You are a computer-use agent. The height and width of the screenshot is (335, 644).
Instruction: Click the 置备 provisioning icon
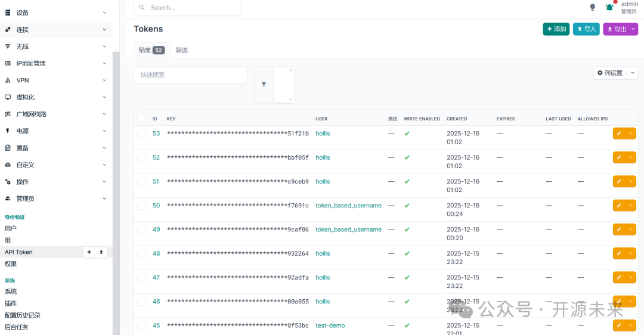point(8,148)
